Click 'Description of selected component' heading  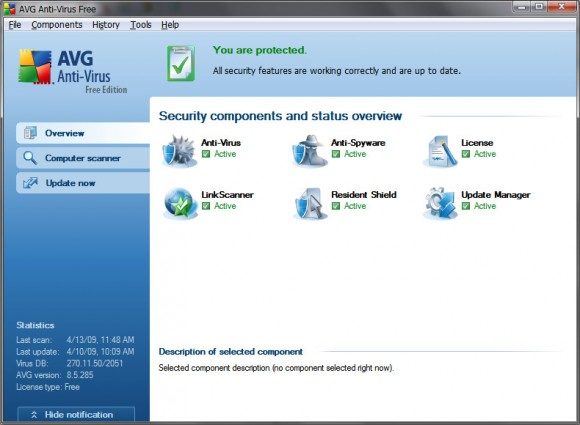(231, 351)
